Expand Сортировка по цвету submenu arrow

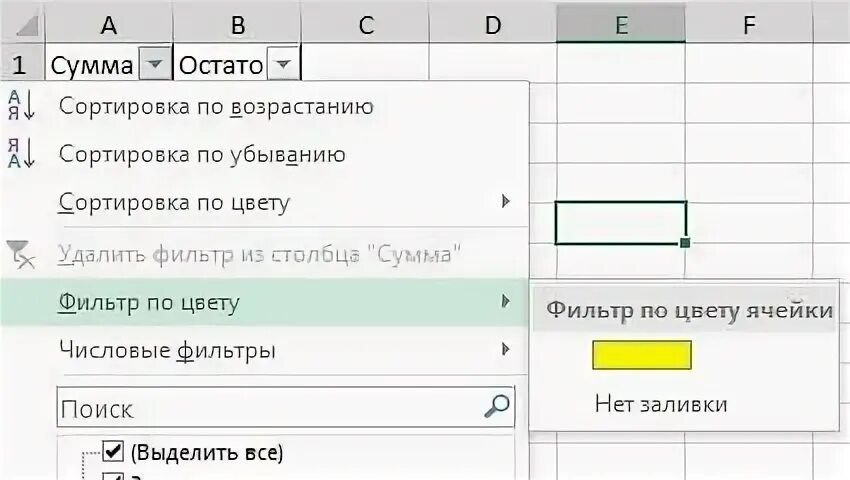pyautogui.click(x=505, y=201)
